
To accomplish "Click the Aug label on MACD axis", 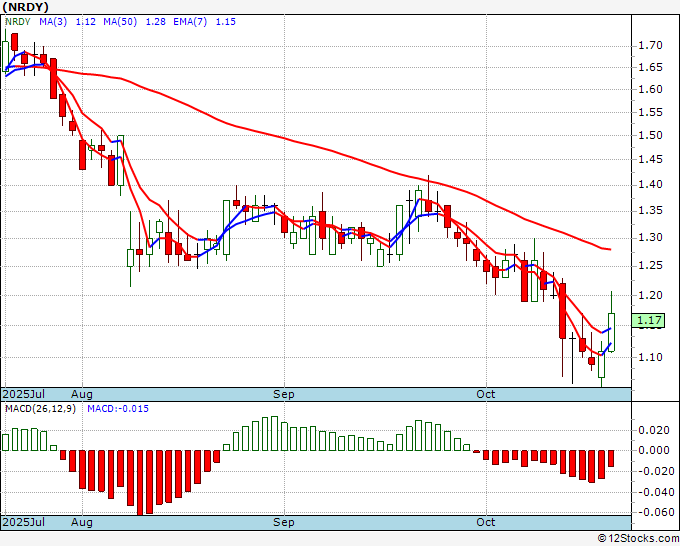I will tap(82, 522).
